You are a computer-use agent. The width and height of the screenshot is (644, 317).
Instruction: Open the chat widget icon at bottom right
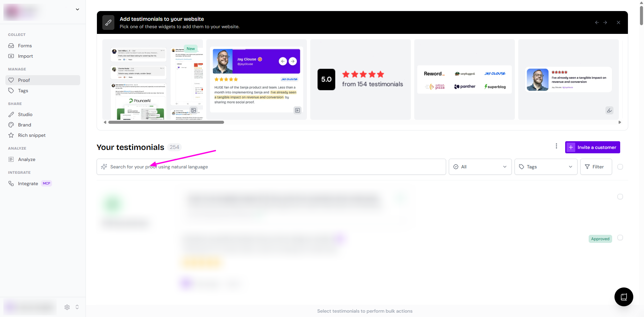click(624, 297)
